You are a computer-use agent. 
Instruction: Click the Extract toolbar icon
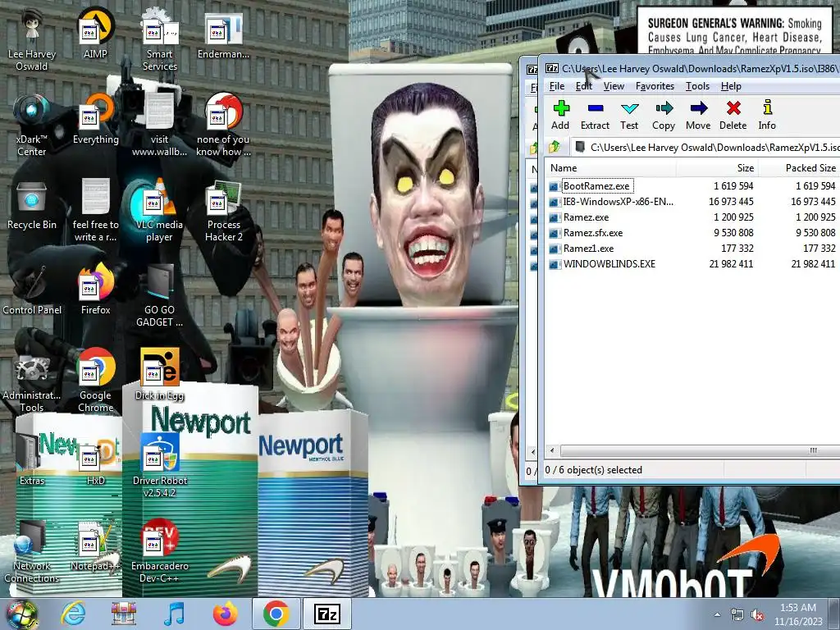pyautogui.click(x=596, y=115)
